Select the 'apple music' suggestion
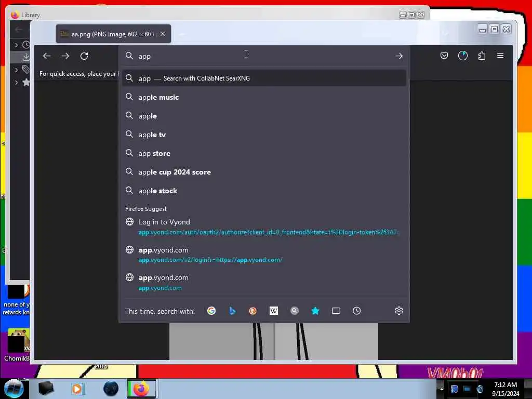 tap(264, 97)
